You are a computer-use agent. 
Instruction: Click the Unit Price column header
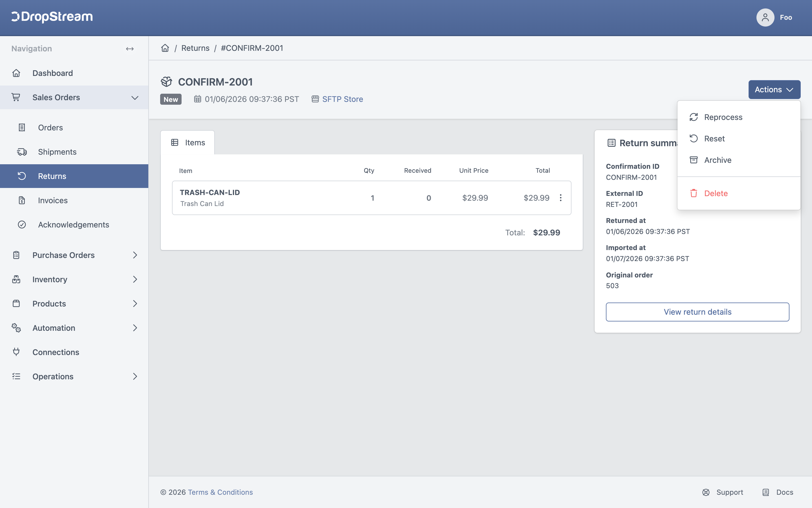474,170
